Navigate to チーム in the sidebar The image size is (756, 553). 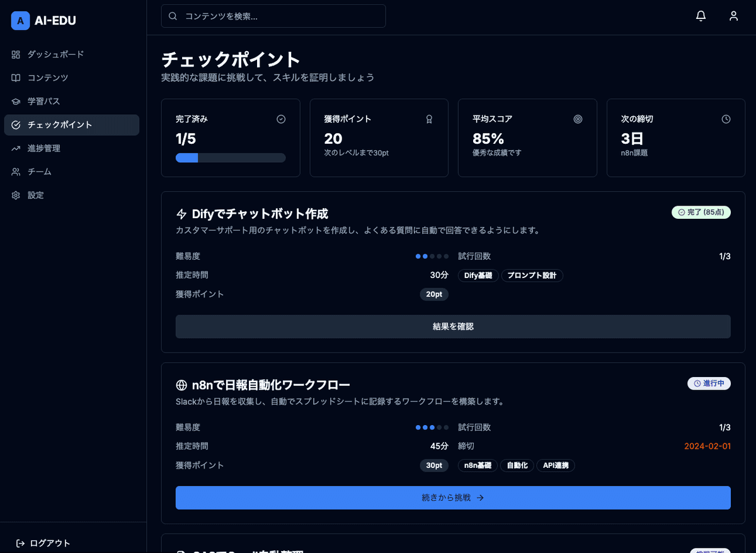point(40,172)
